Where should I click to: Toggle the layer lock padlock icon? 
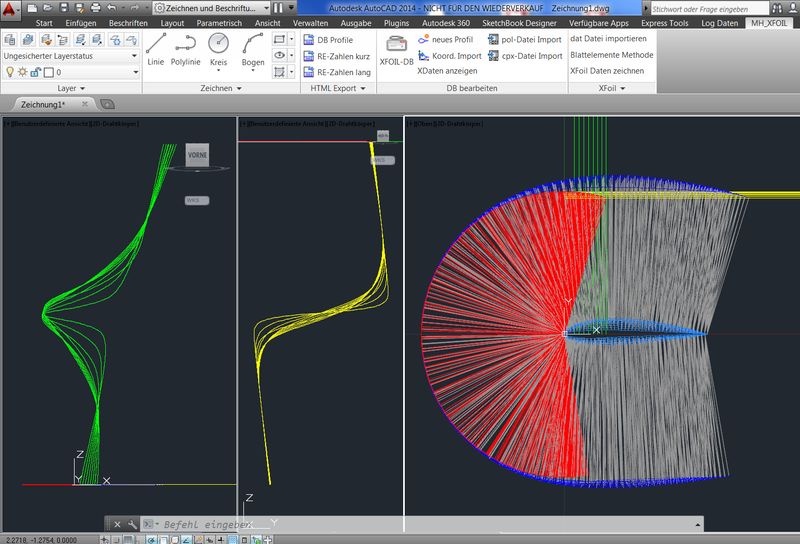coord(34,73)
